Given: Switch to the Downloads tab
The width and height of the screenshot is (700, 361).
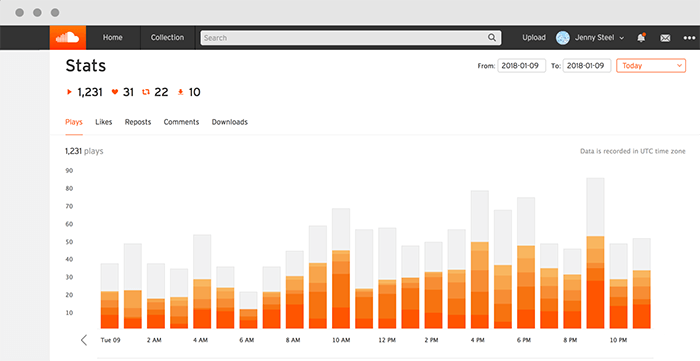Looking at the screenshot, I should [229, 122].
